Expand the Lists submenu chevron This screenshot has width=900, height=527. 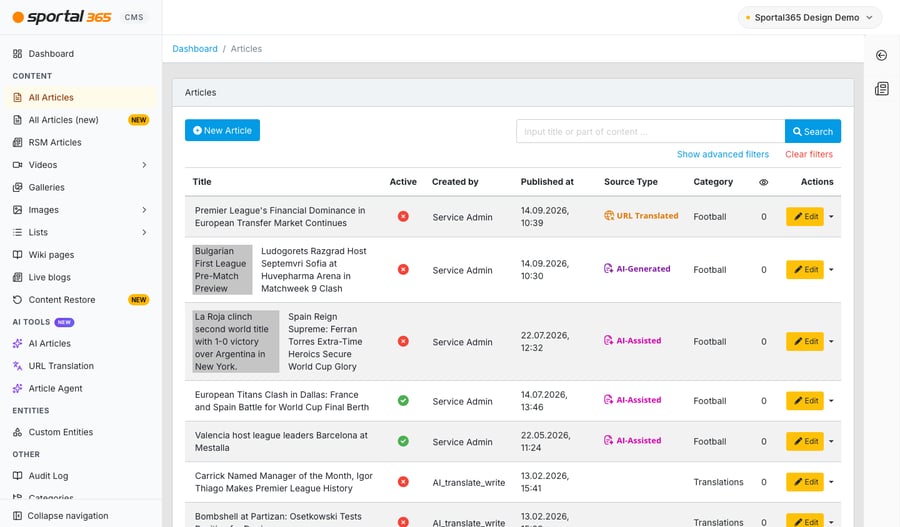(x=144, y=232)
